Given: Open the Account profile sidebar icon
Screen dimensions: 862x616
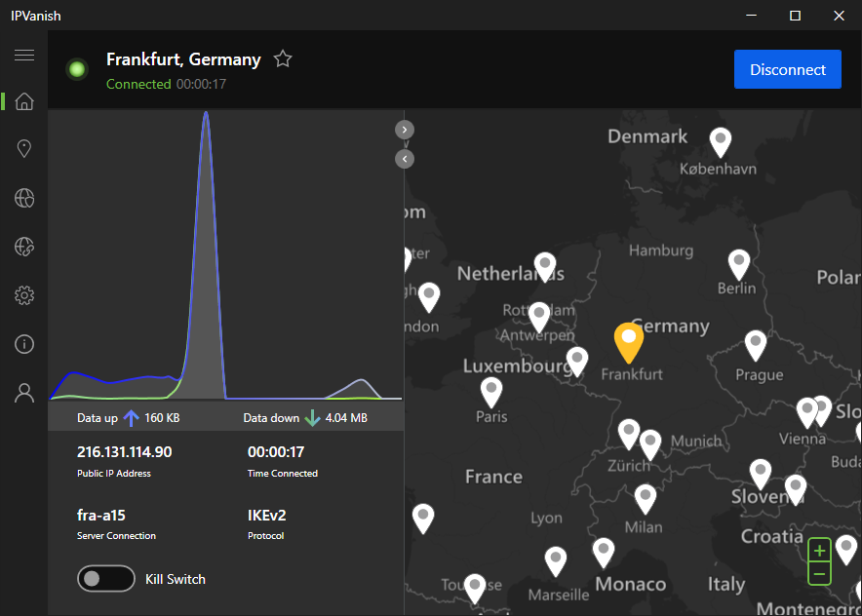Looking at the screenshot, I should pos(24,393).
